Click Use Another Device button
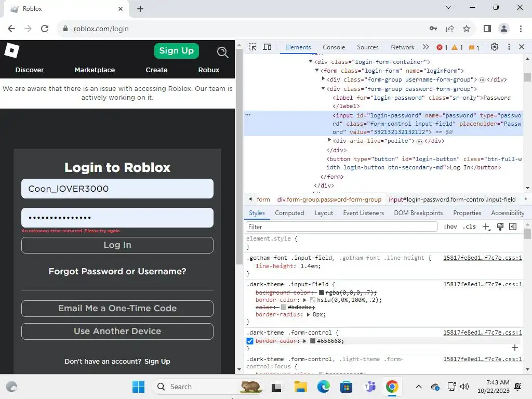Image resolution: width=532 pixels, height=399 pixels. [117, 331]
